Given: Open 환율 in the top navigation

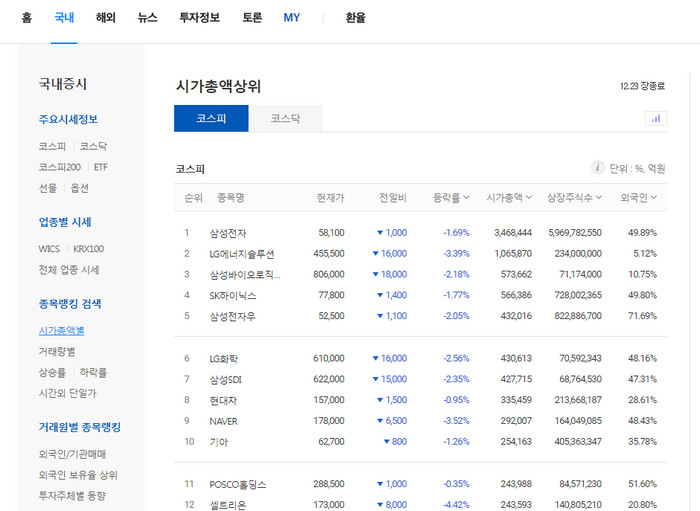Looking at the screenshot, I should 356,18.
